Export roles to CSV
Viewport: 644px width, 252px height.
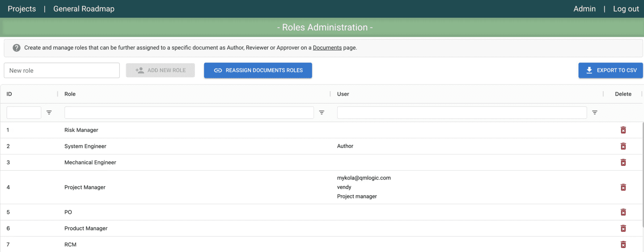coord(610,70)
